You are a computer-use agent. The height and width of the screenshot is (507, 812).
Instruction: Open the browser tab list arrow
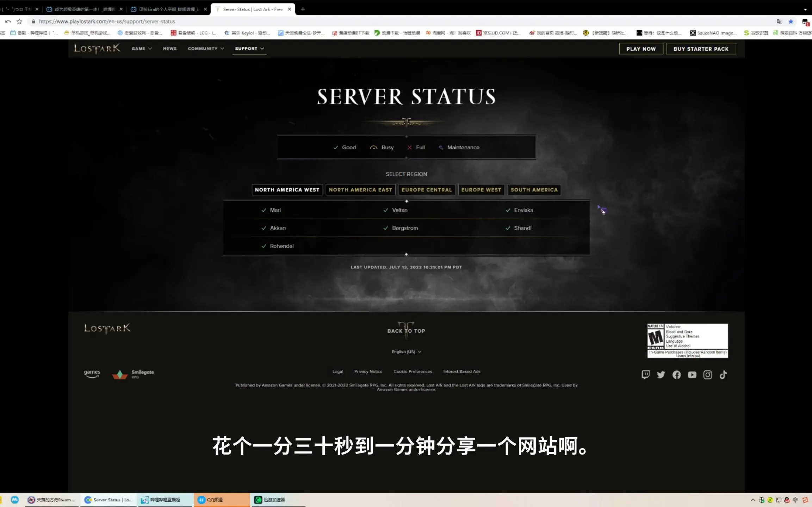coord(805,10)
